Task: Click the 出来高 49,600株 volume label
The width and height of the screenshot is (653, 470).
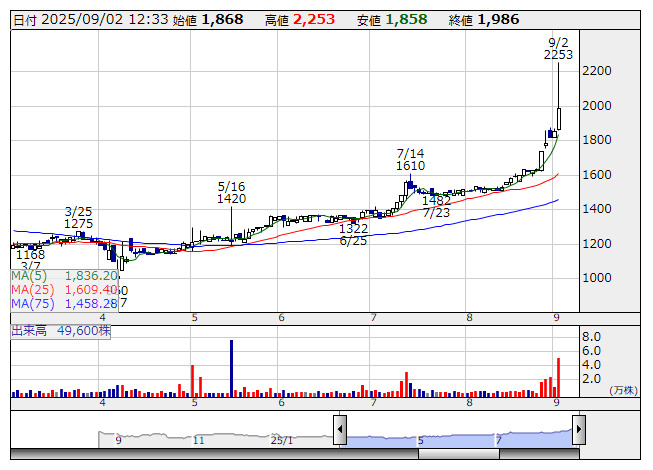Action: point(60,329)
